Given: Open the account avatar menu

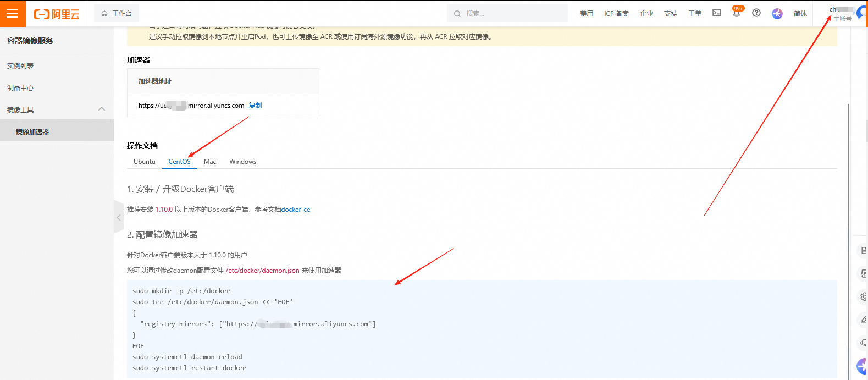Looking at the screenshot, I should [x=861, y=13].
